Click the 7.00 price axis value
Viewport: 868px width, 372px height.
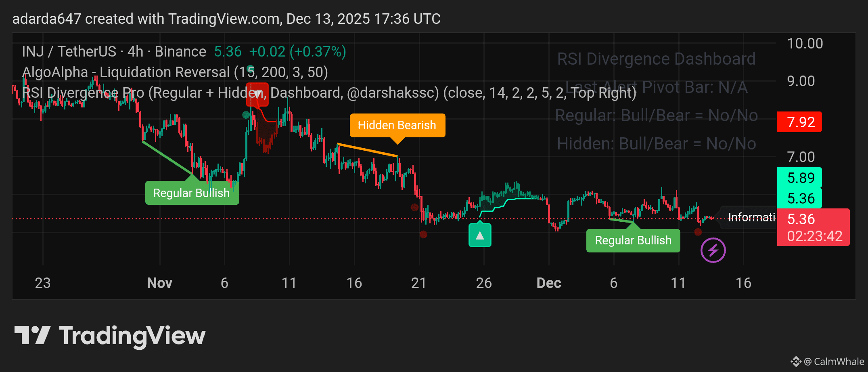click(x=801, y=157)
